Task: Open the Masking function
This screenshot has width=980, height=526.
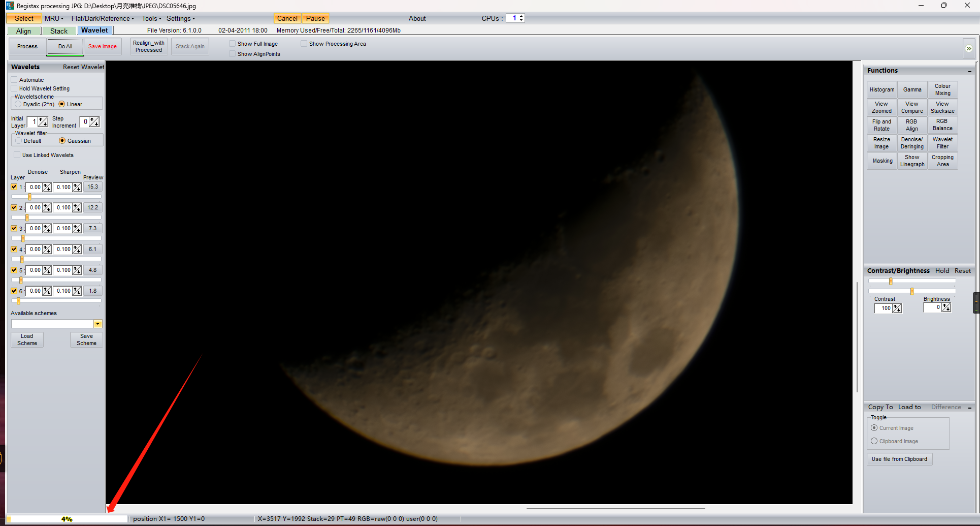Action: point(881,161)
